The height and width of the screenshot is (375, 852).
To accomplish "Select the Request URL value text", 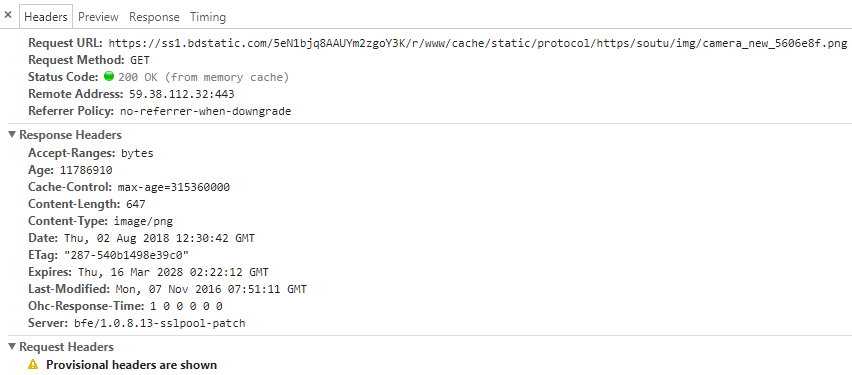I will click(x=478, y=43).
